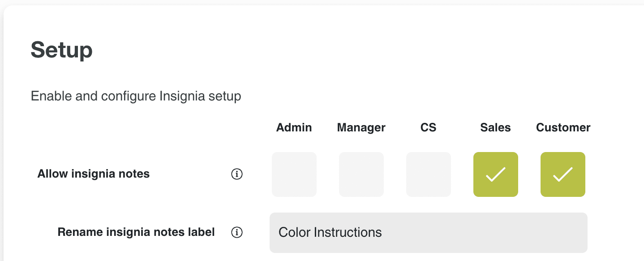Click info icon next to Rename insignia notes label
Screen dimensions: 644x261
[x=236, y=232]
